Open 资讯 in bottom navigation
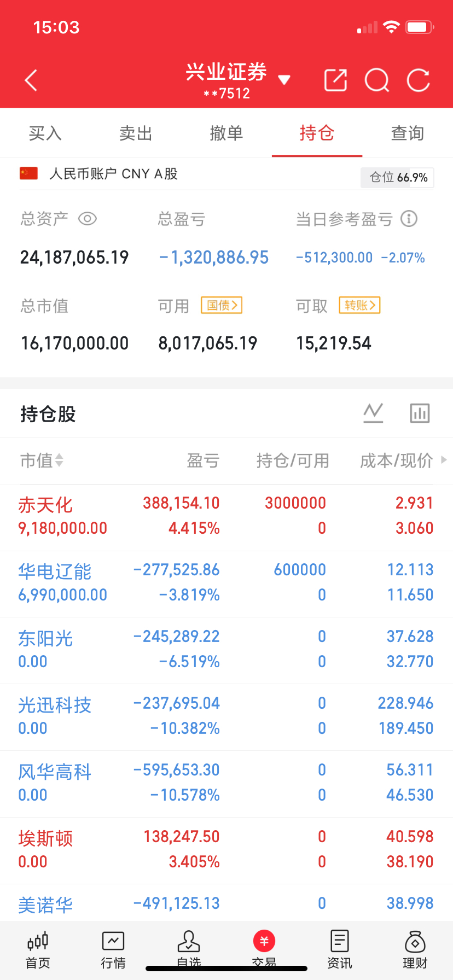This screenshot has height=980, width=453. 340,950
